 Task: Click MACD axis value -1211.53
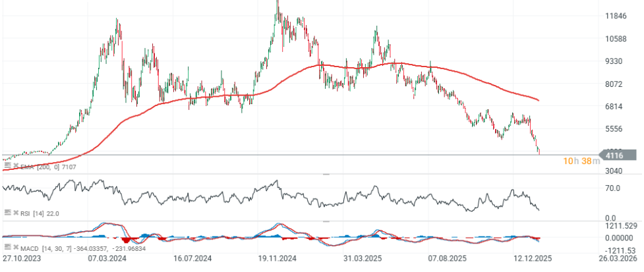coord(621,250)
